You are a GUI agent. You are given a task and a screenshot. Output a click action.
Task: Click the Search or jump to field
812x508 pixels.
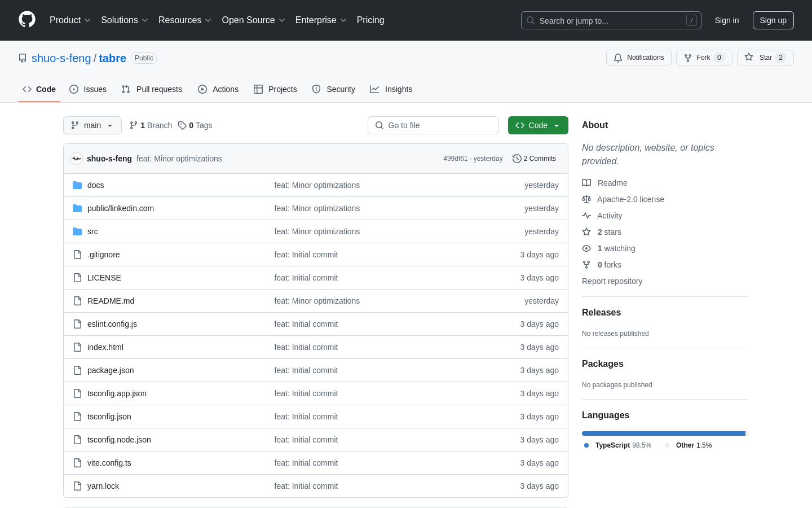pyautogui.click(x=611, y=20)
